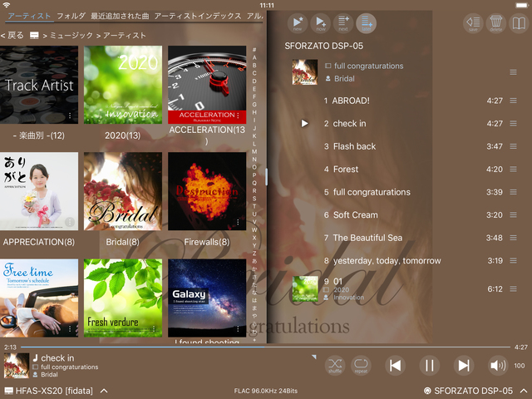Skip to the next track
532x399 pixels.
(463, 365)
